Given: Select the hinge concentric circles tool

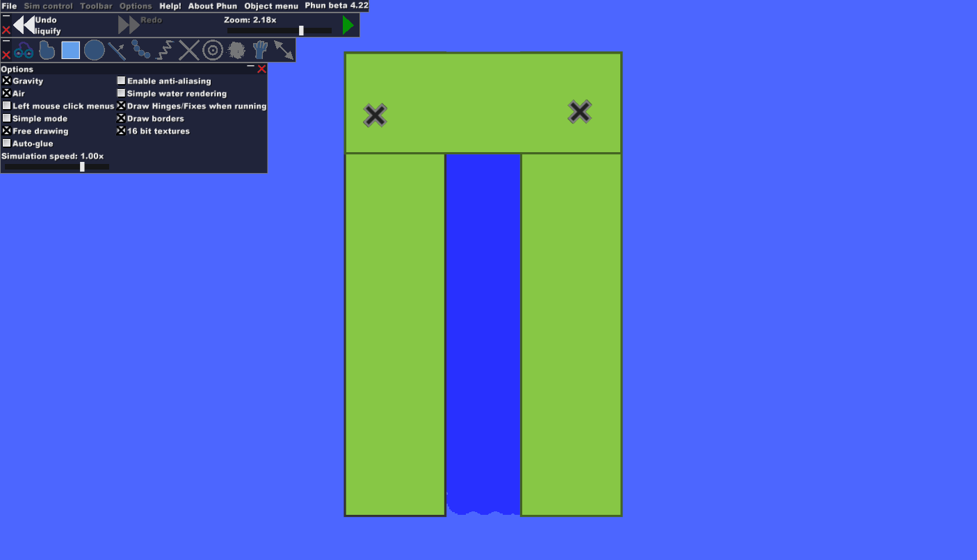Looking at the screenshot, I should coord(213,50).
